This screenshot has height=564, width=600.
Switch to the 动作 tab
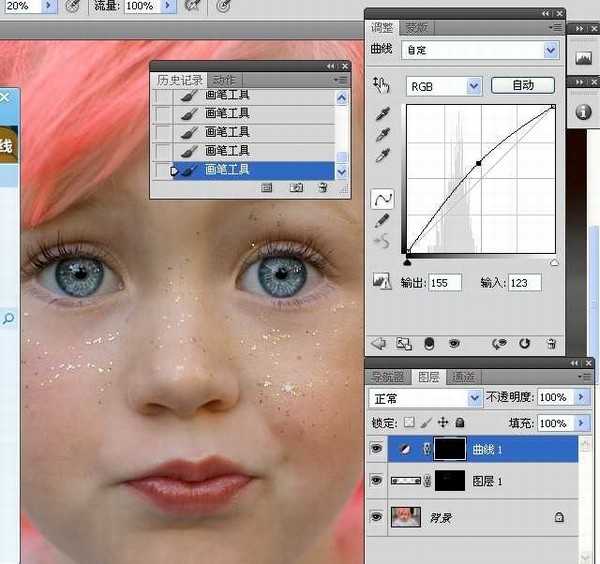click(x=225, y=80)
